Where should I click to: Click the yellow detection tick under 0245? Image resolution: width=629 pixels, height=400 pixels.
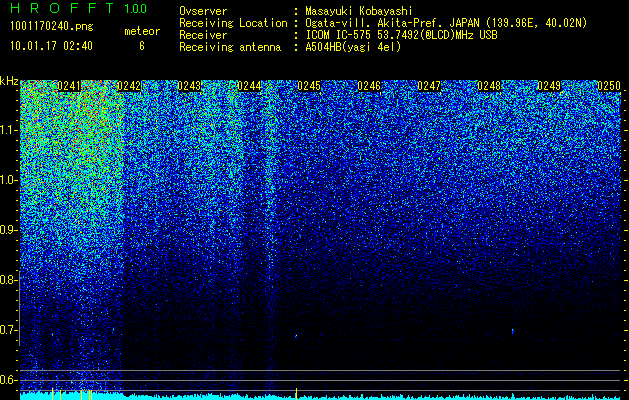point(296,394)
